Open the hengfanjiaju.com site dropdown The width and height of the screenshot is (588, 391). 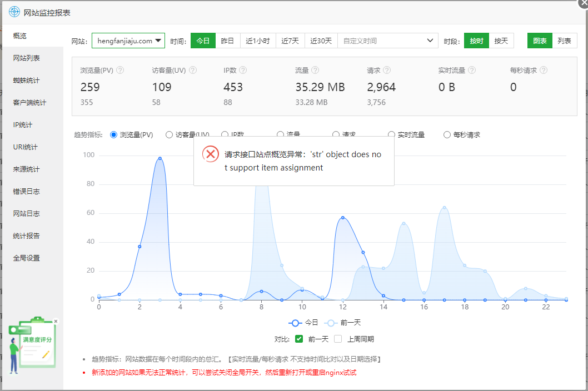[128, 41]
